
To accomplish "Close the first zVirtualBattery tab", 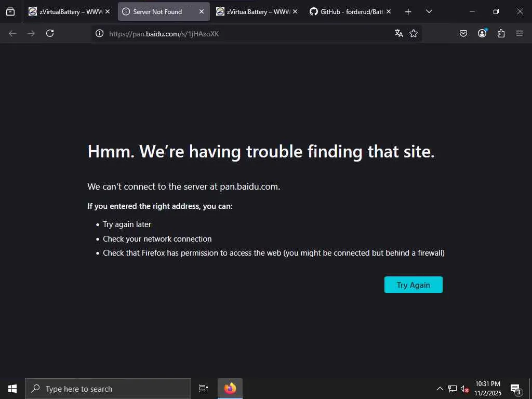I will coord(108,11).
